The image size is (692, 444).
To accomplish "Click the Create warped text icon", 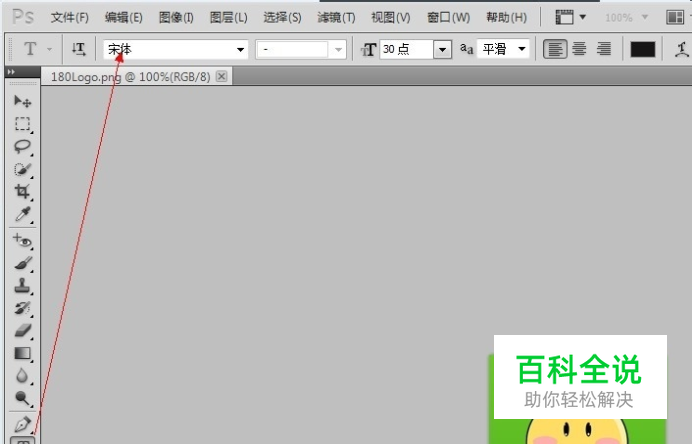I will pos(682,49).
